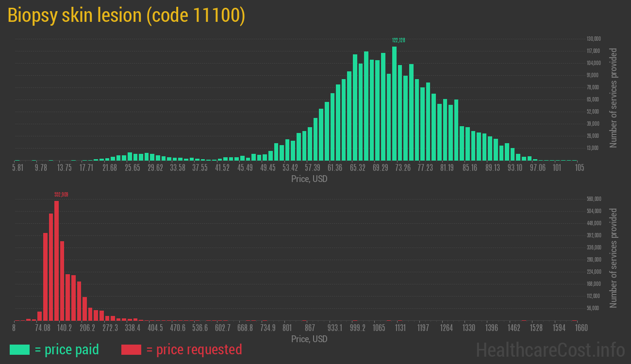Click 'Price, USD' axis title under red chart

click(309, 339)
